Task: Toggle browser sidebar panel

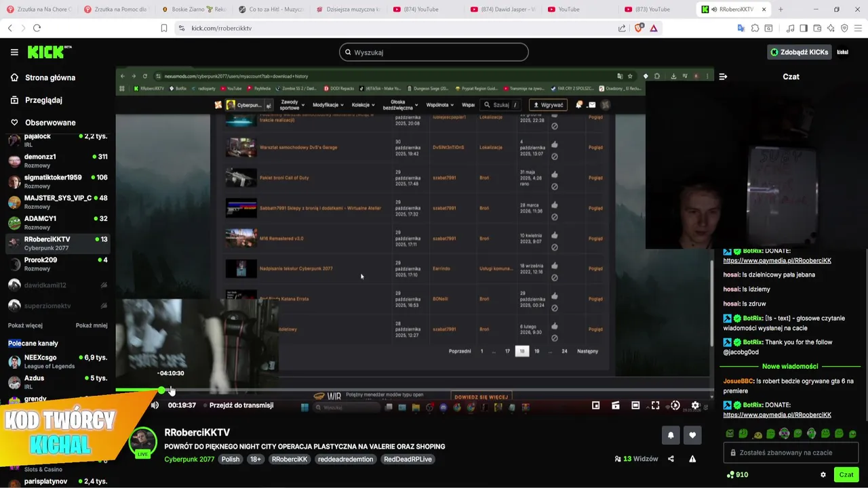Action: 804,28
